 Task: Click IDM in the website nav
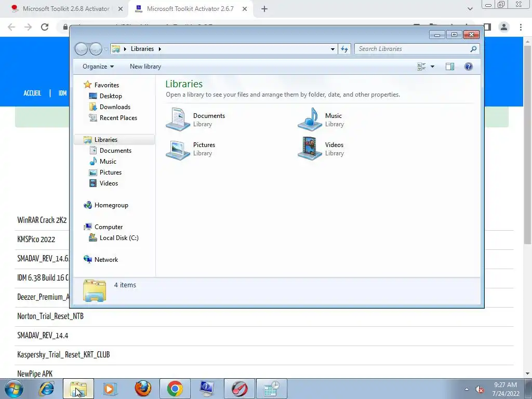(62, 93)
